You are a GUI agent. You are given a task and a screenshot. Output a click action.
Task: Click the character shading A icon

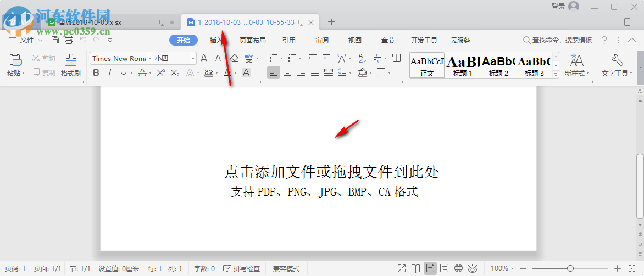click(246, 72)
